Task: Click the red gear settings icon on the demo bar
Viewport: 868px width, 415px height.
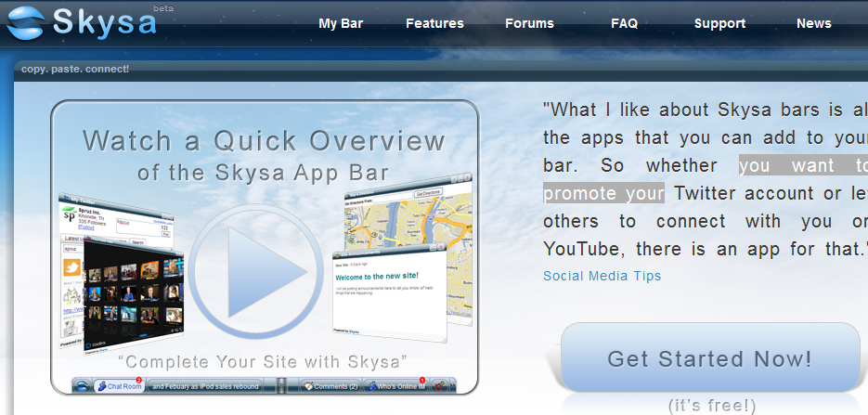Action: [x=440, y=386]
